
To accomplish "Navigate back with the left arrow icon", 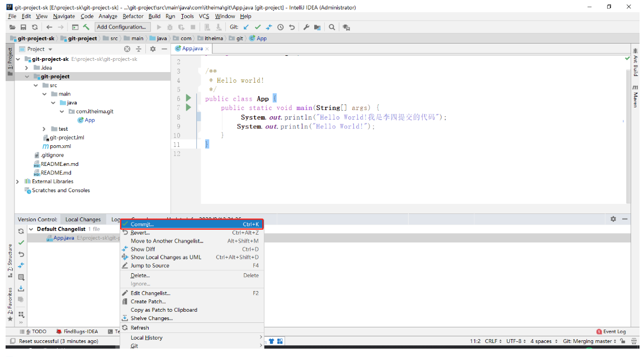I will coord(49,27).
